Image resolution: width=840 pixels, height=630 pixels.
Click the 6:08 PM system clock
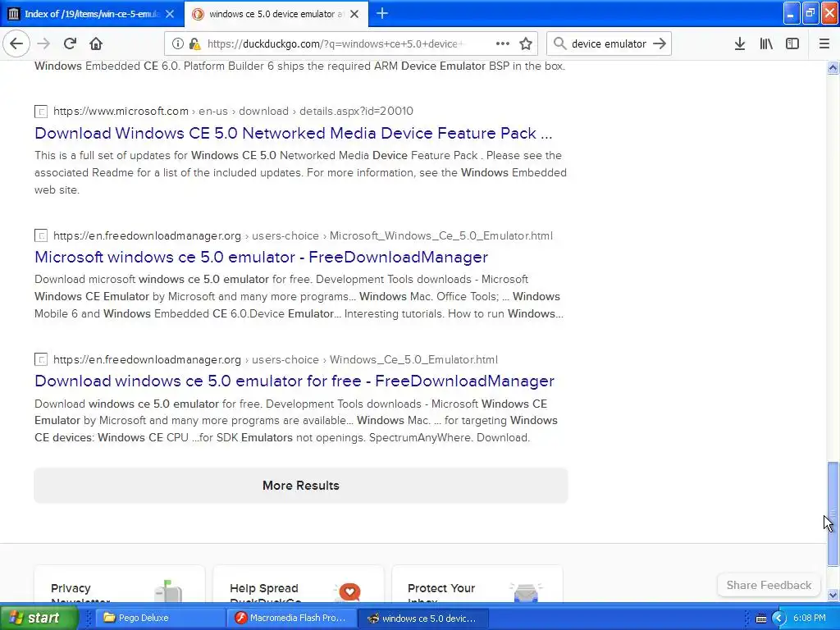click(810, 618)
